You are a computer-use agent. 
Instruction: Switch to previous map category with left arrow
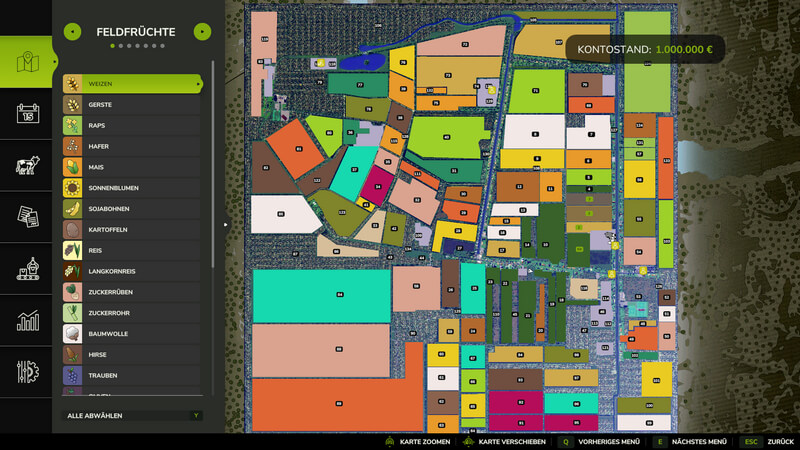72,32
